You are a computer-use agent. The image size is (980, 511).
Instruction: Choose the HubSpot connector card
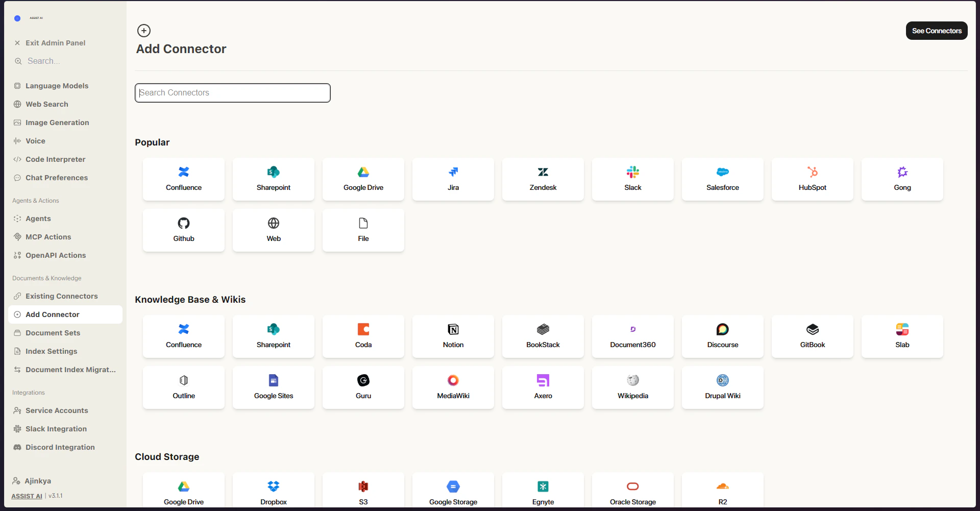click(x=813, y=179)
